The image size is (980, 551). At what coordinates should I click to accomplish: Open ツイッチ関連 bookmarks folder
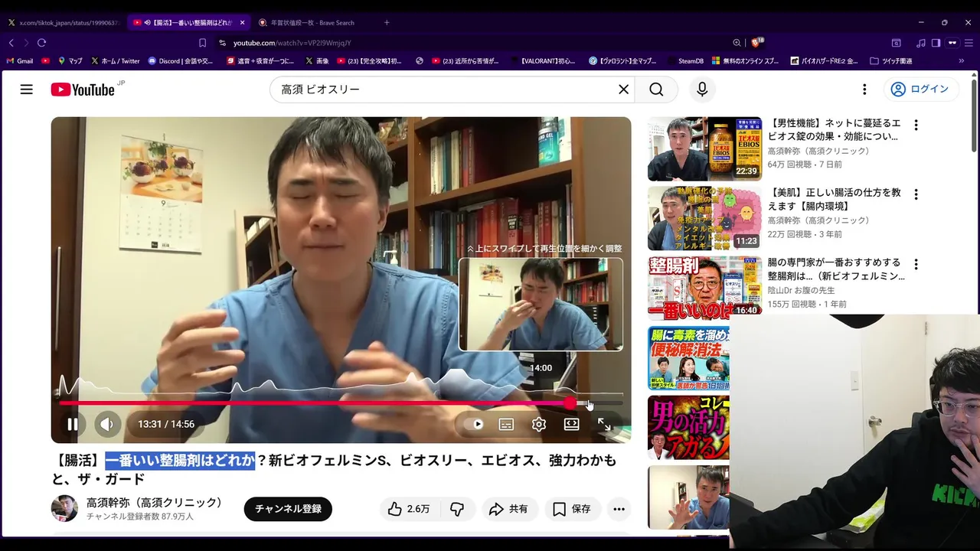[890, 60]
